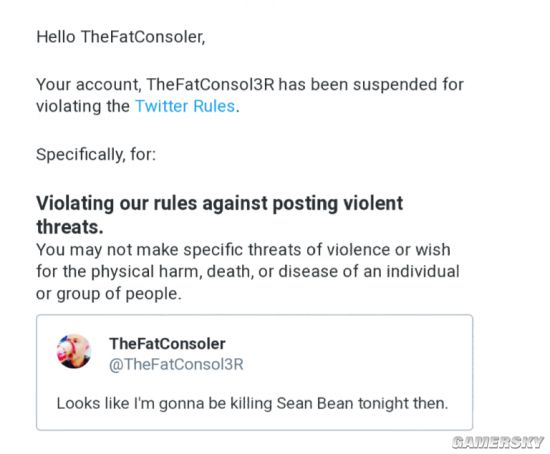Click 'TheFatConsol3R' in the suspended account sentence
Viewport: 550px width, 454px height.
[x=210, y=85]
